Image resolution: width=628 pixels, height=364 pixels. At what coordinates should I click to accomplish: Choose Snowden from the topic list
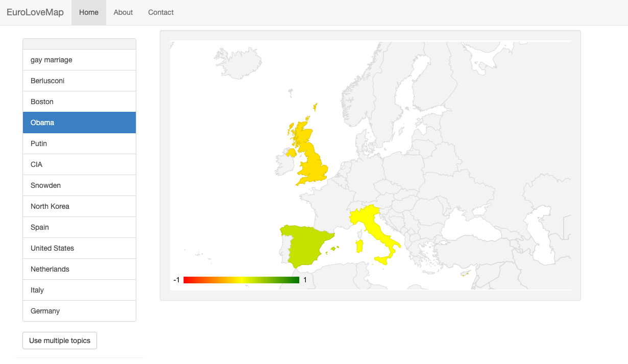79,185
